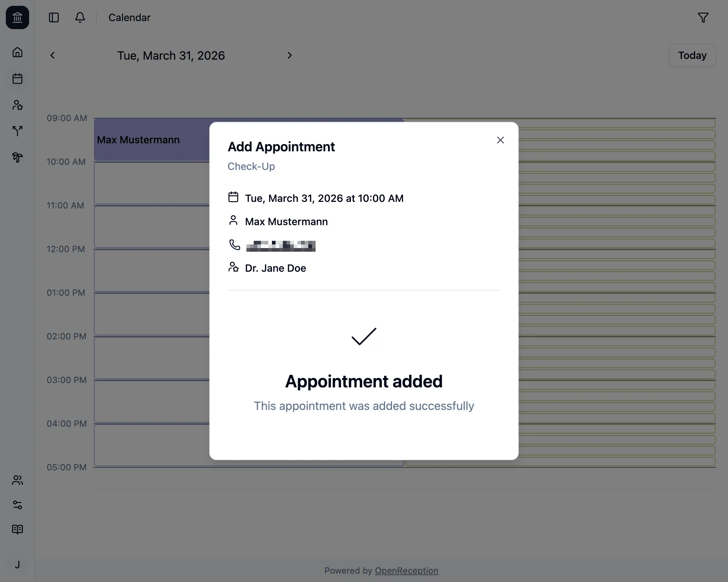Jump to Today in calendar

click(692, 55)
